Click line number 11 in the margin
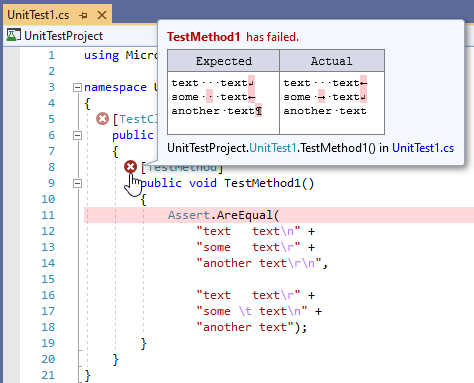Image resolution: width=474 pixels, height=383 pixels. click(48, 215)
